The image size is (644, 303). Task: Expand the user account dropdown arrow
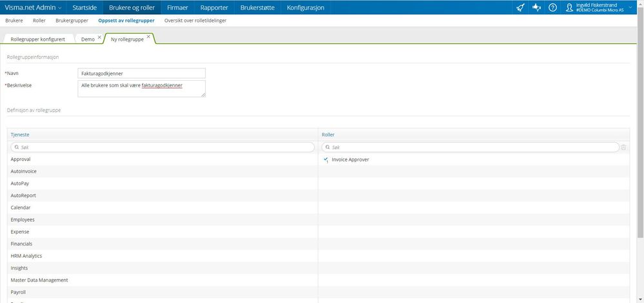click(x=630, y=7)
